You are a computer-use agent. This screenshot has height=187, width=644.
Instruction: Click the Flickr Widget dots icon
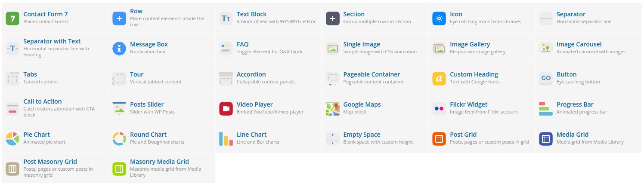click(x=439, y=109)
